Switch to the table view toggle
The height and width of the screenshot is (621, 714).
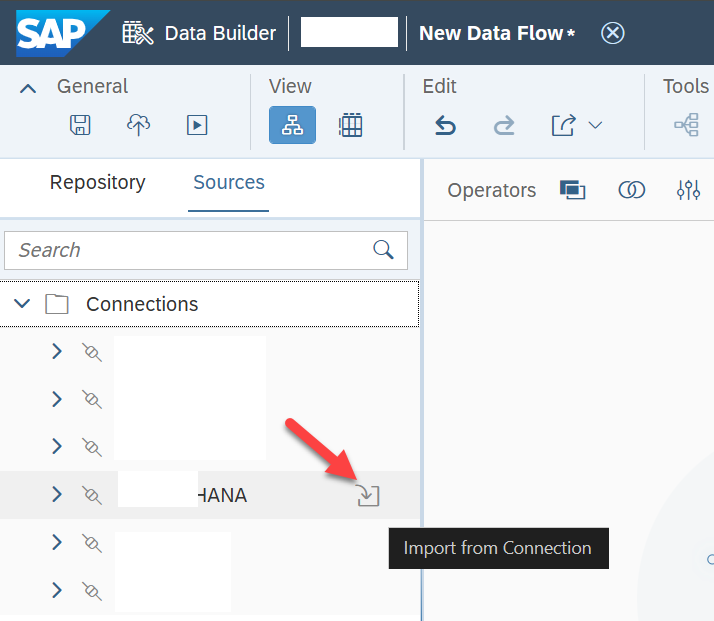click(x=350, y=125)
